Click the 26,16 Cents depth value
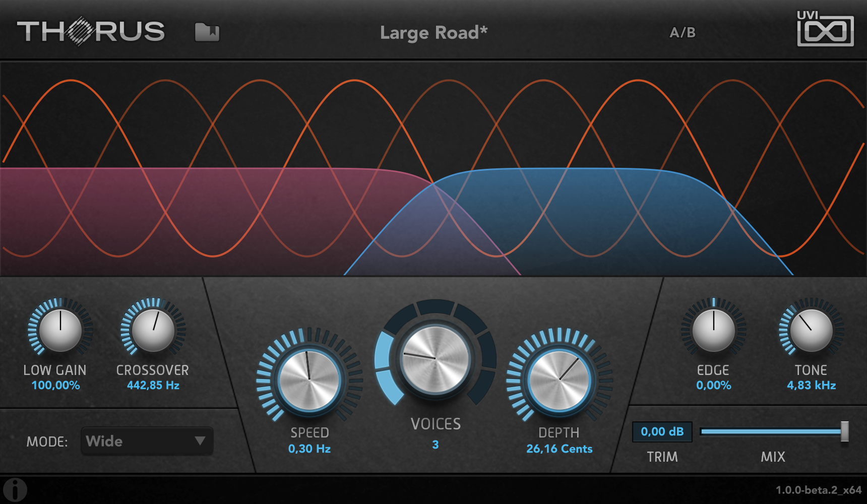This screenshot has width=867, height=504. click(x=560, y=449)
